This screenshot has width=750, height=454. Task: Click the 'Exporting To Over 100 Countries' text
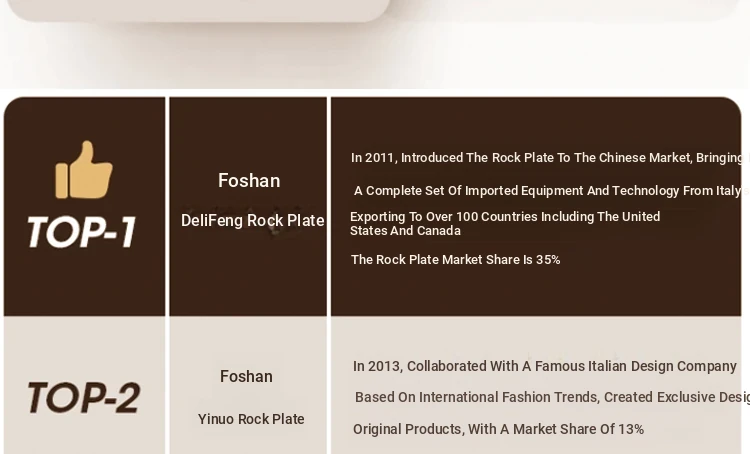(x=505, y=217)
